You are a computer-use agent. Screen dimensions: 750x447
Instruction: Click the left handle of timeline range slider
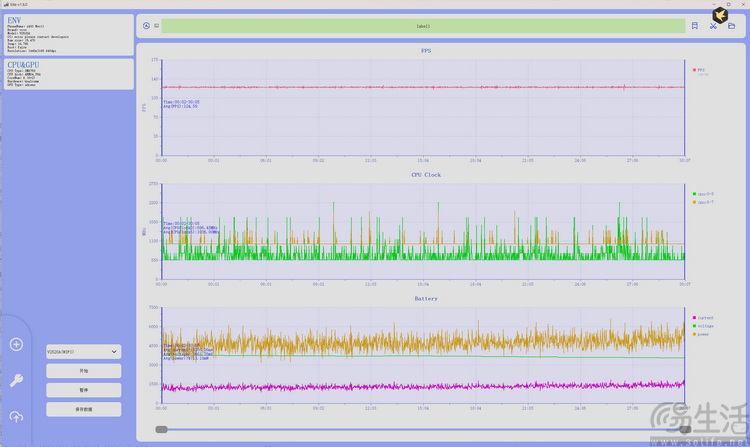tap(161, 429)
